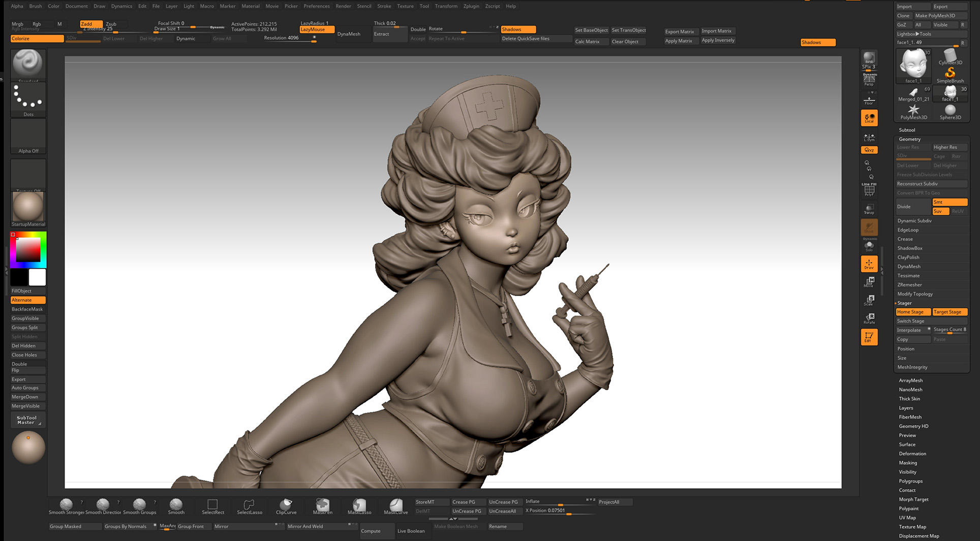Expand the Geometry panel
This screenshot has height=541, width=980.
[x=909, y=139]
